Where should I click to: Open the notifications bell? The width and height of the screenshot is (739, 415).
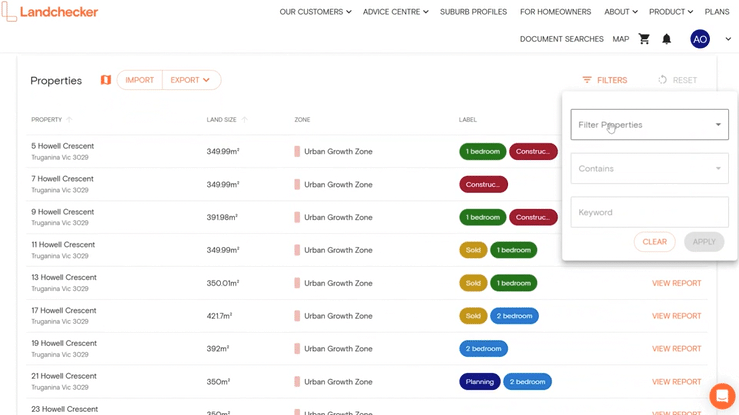666,39
